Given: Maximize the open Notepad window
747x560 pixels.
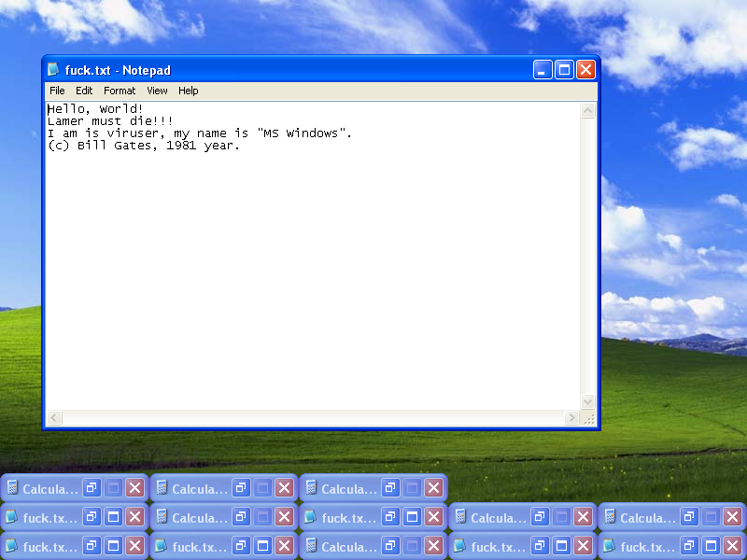Looking at the screenshot, I should (x=564, y=70).
